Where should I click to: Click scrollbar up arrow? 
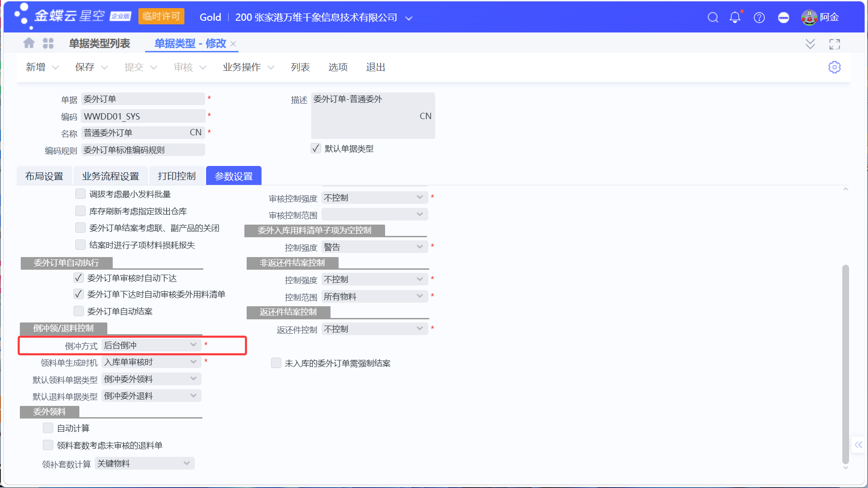[845, 189]
